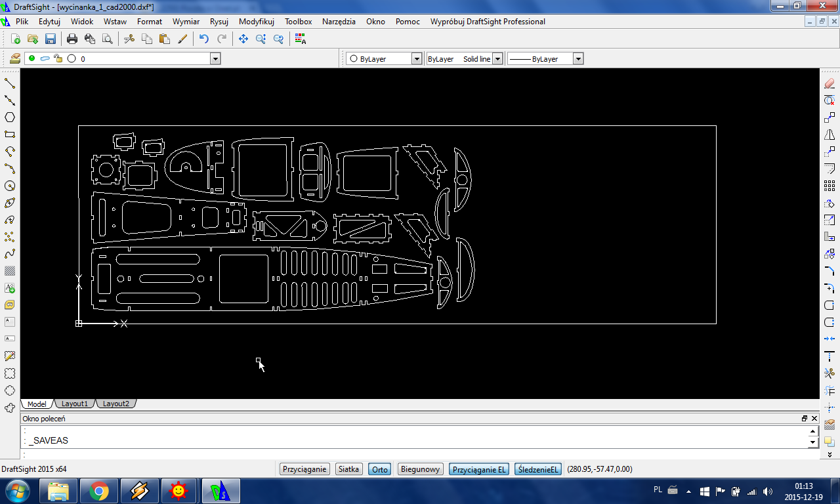The height and width of the screenshot is (504, 840).
Task: Open the Layers Manager icon
Action: (14, 58)
